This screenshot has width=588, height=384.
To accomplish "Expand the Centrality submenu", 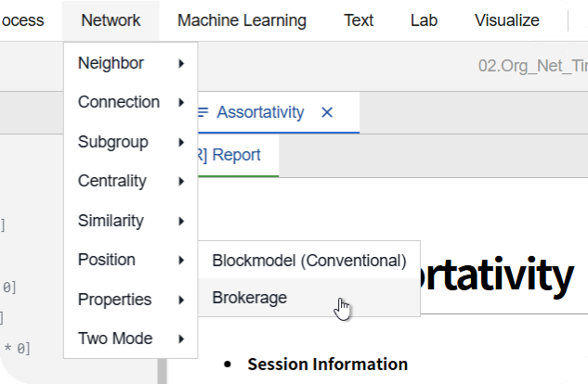I will (x=131, y=181).
